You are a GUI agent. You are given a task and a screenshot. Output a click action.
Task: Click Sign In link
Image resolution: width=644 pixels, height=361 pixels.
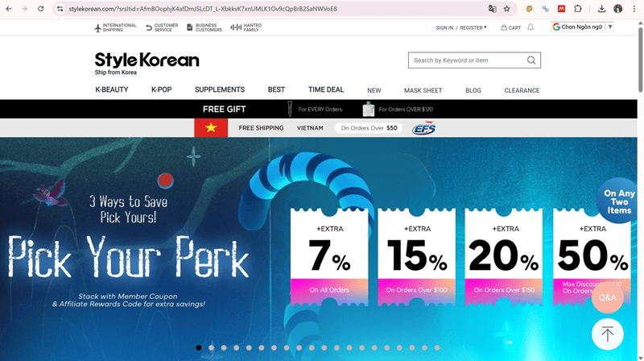444,28
